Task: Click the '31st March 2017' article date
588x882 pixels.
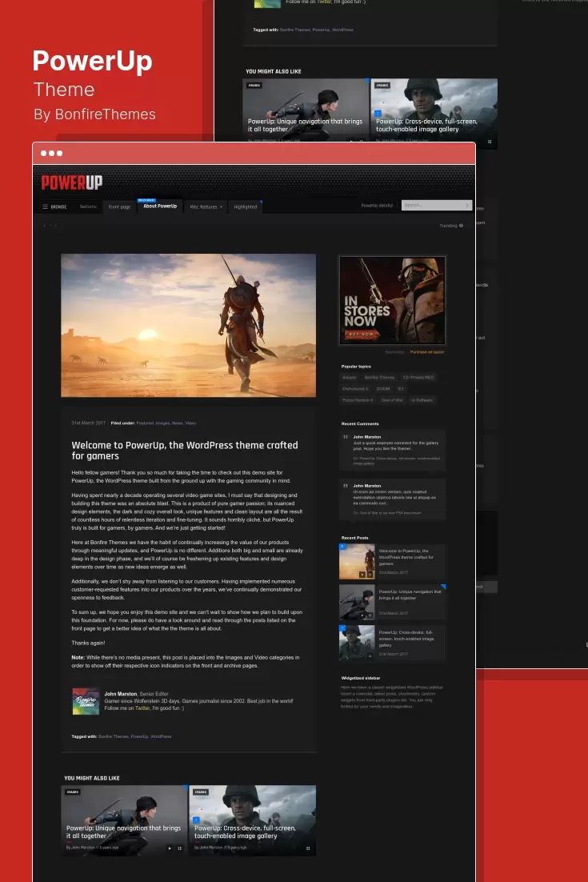Action: click(x=88, y=423)
